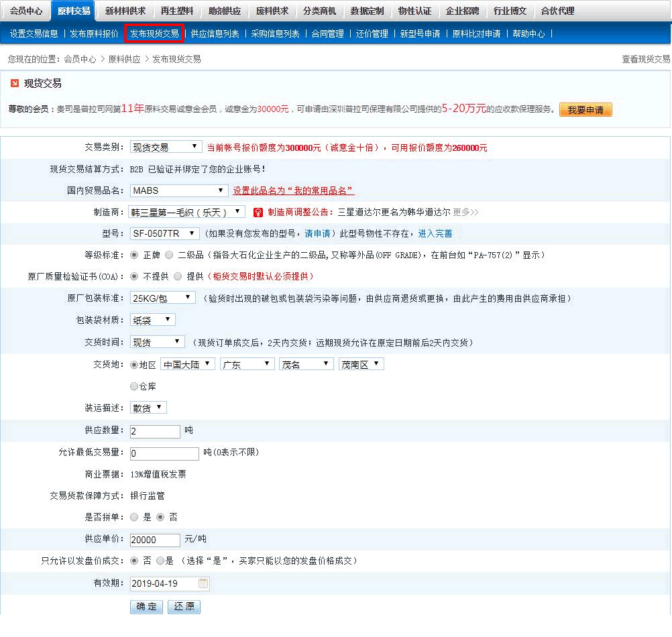This screenshot has width=672, height=637.
Task: Open the 物性认证 tab
Action: [414, 11]
